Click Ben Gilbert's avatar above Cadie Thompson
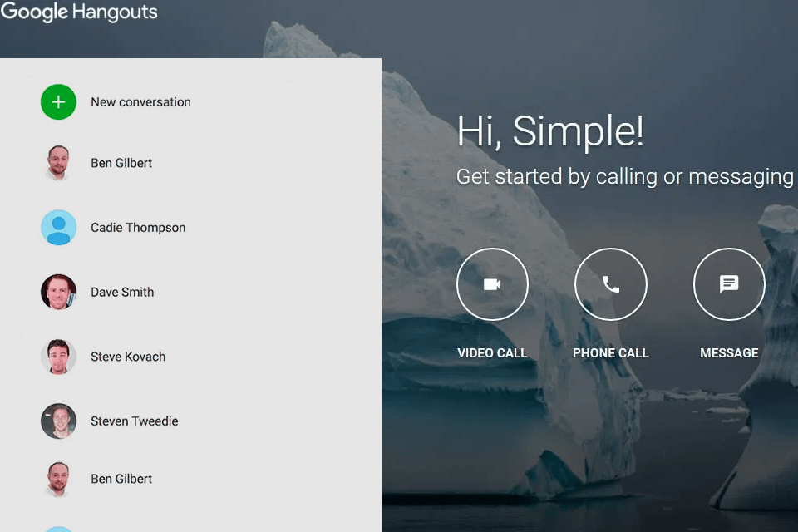Image resolution: width=798 pixels, height=532 pixels. pyautogui.click(x=58, y=163)
